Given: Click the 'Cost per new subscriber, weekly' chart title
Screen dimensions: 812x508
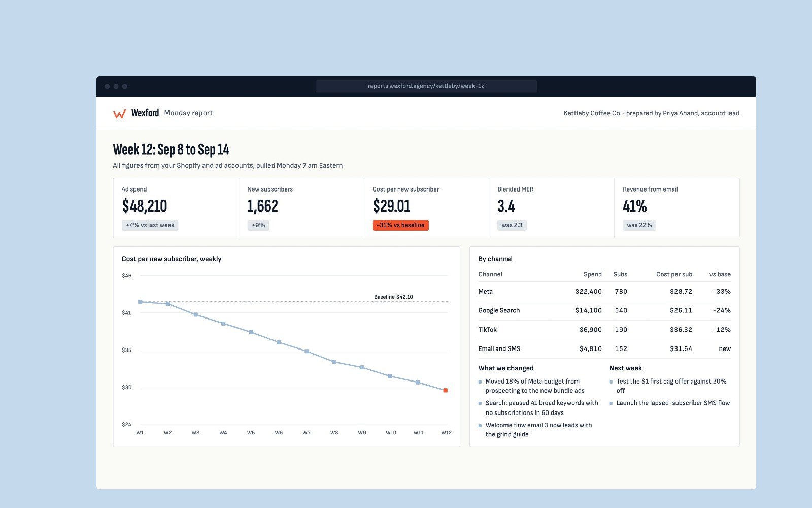Looking at the screenshot, I should pyautogui.click(x=172, y=259).
